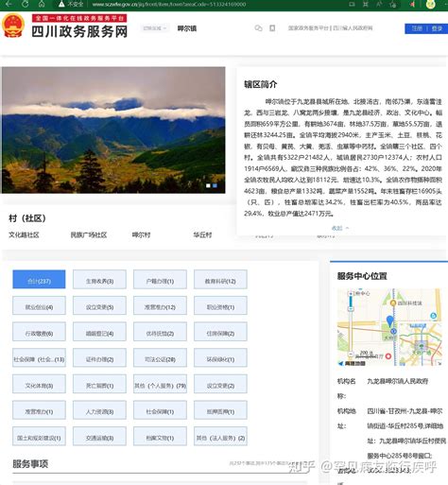448x485 pixels.
Task: Click the national emblem logo
Action: point(13,26)
